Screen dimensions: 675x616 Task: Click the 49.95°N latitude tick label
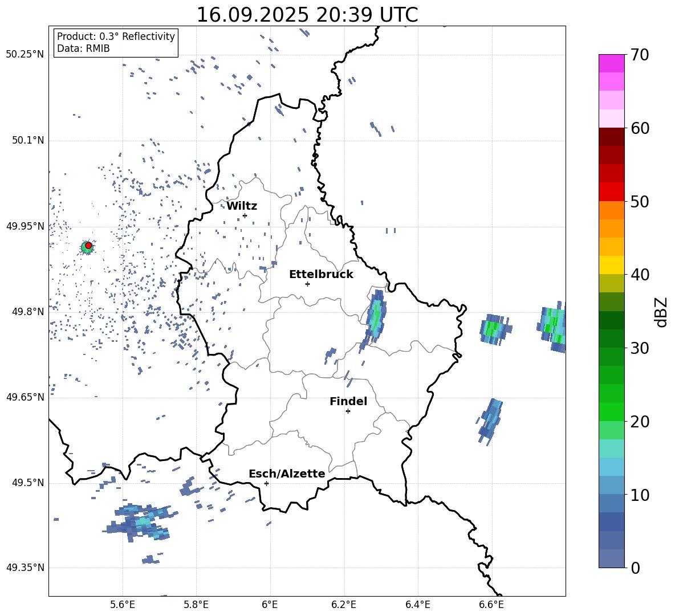[25, 226]
